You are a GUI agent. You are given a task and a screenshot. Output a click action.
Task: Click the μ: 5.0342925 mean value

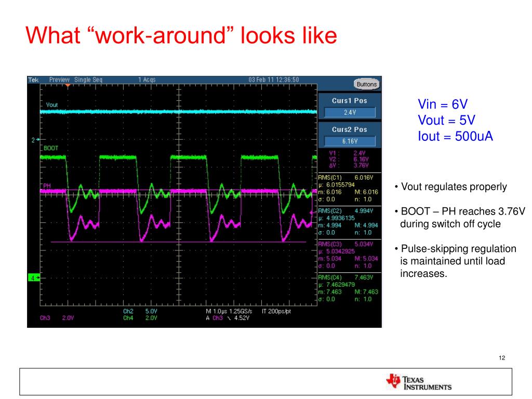tap(337, 251)
